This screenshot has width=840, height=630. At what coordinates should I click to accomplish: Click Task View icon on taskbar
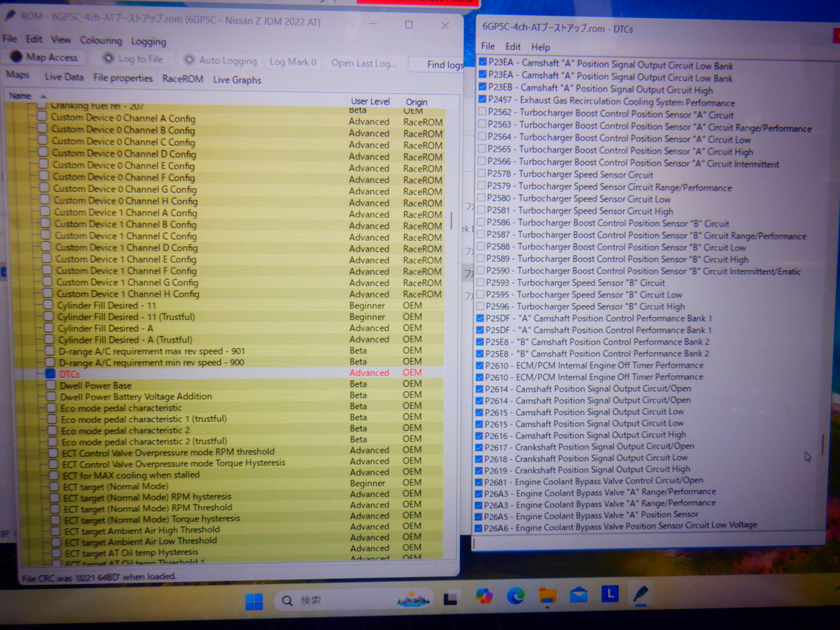click(451, 599)
